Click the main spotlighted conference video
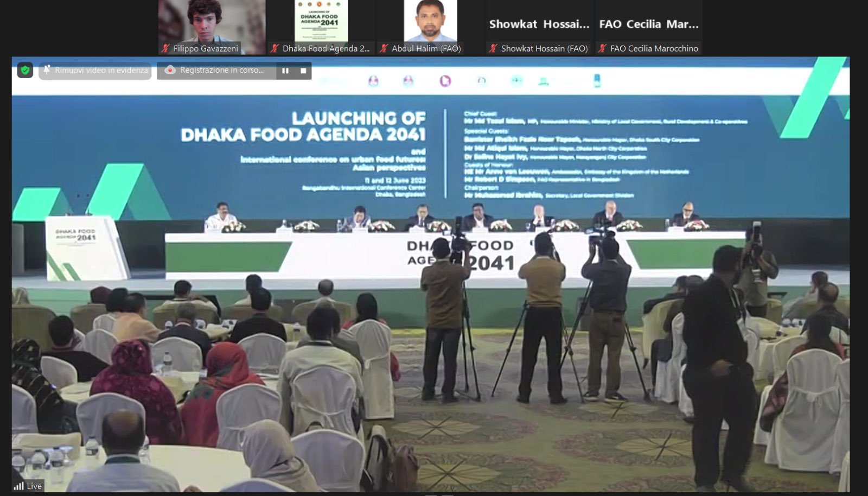This screenshot has height=496, width=868. (x=431, y=274)
